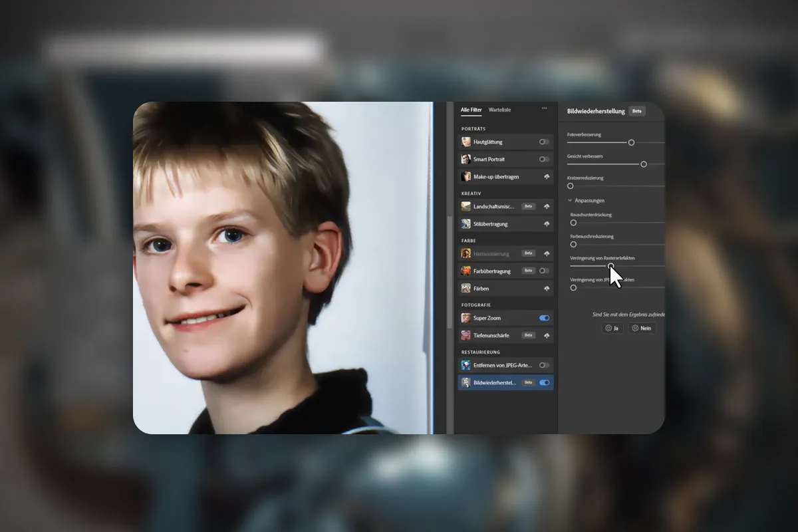Click the Kratzerreduzierung slider handle
798x532 pixels.
point(570,186)
